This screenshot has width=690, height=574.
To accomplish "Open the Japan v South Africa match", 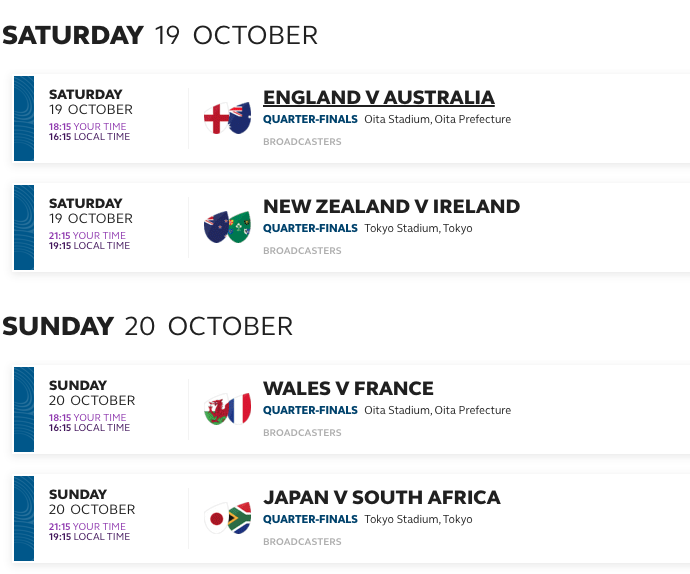I will tap(382, 497).
